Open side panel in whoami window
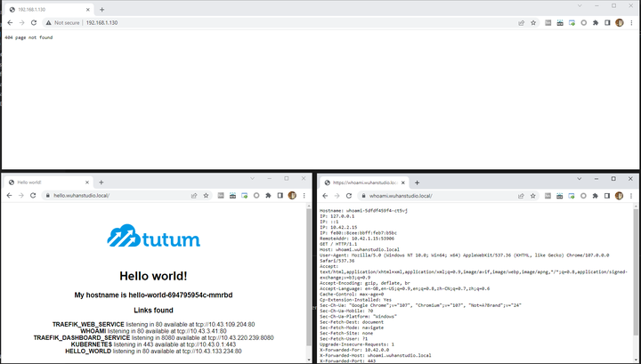The width and height of the screenshot is (641, 364). click(x=607, y=196)
